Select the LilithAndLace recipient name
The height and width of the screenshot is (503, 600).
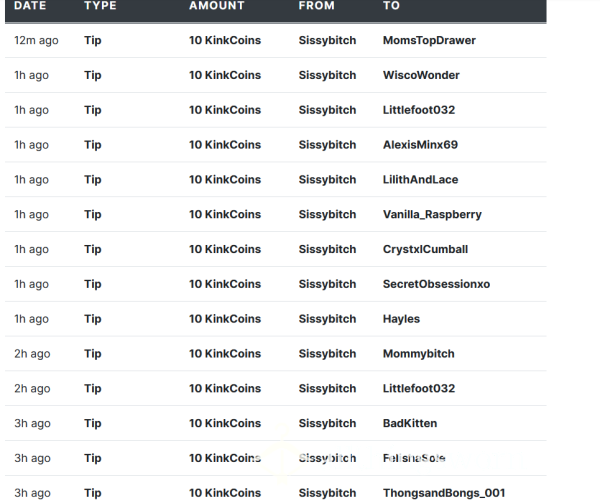tap(420, 179)
